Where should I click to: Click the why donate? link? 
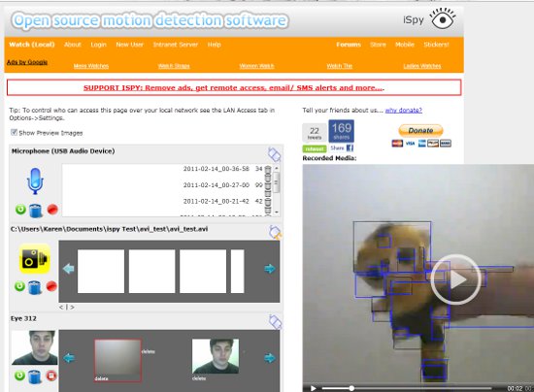404,111
